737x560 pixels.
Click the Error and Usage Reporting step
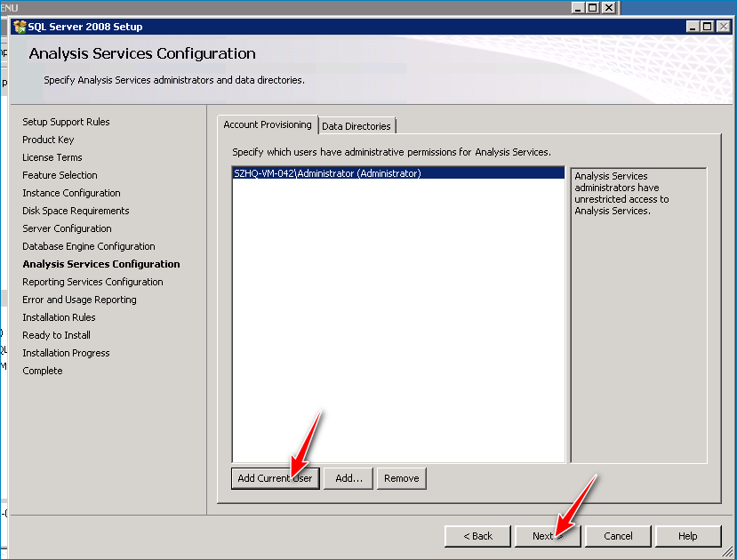pos(79,300)
